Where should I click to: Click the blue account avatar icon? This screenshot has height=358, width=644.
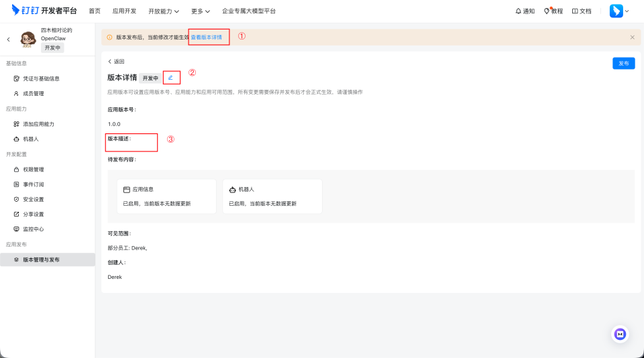(616, 11)
